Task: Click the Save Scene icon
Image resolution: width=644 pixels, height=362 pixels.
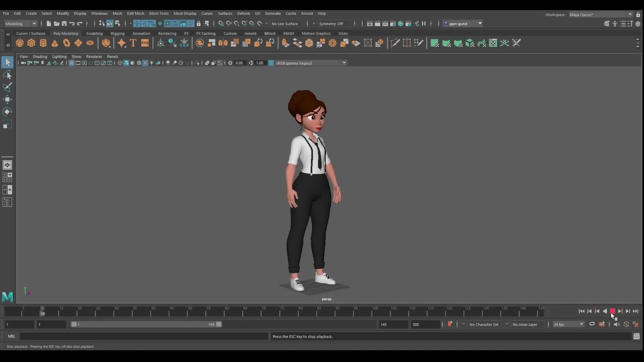Action: click(64, 23)
